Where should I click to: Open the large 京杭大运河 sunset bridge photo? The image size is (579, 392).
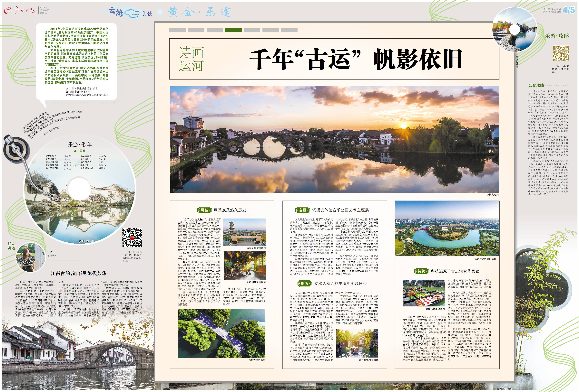point(334,139)
